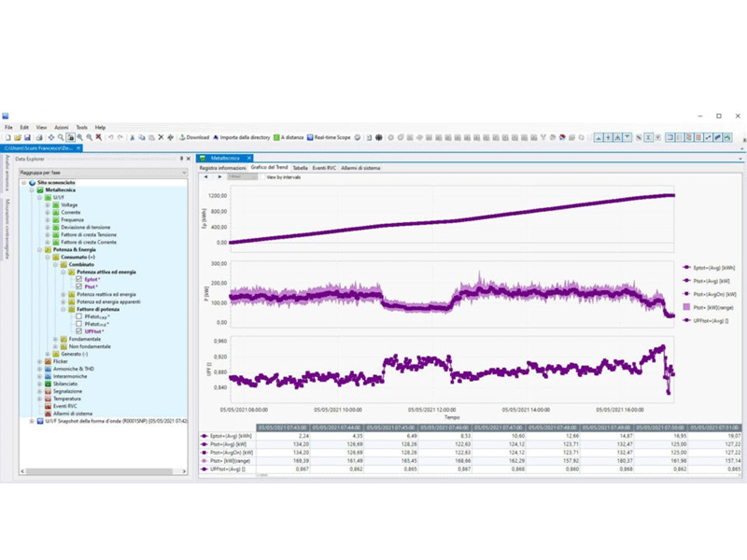Uncheck the Eptot checkbox
The height and width of the screenshot is (560, 747).
click(78, 279)
